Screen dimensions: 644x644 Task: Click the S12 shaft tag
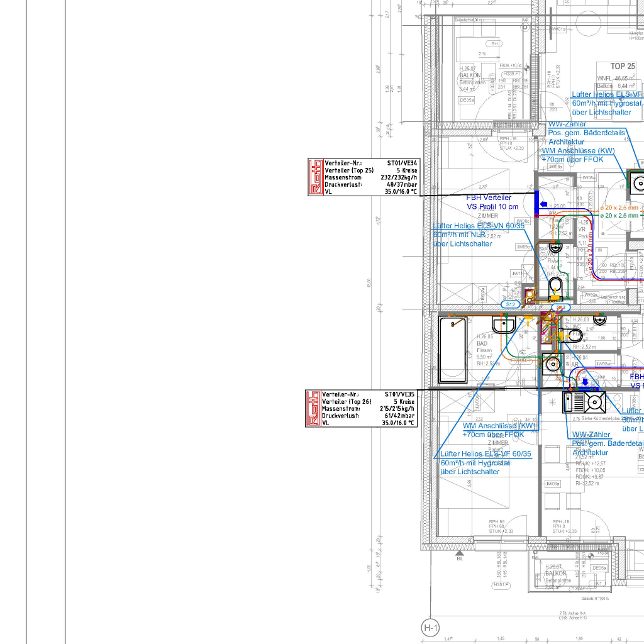(x=511, y=304)
